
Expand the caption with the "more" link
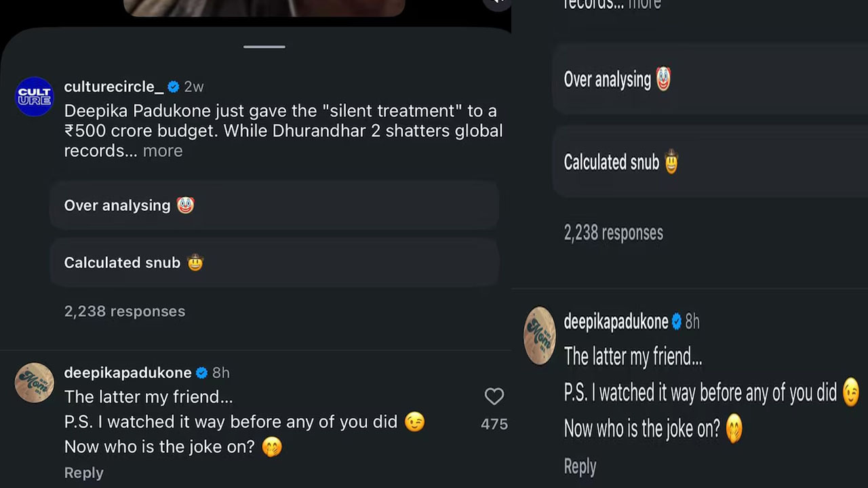click(x=163, y=151)
